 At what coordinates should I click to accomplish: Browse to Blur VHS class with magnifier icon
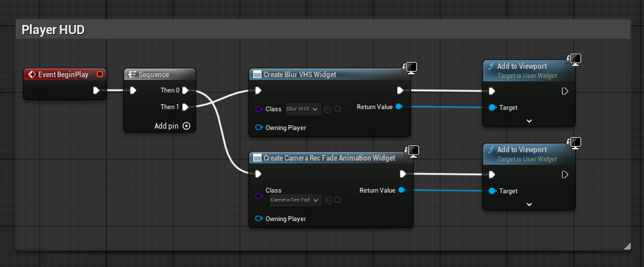coord(338,109)
